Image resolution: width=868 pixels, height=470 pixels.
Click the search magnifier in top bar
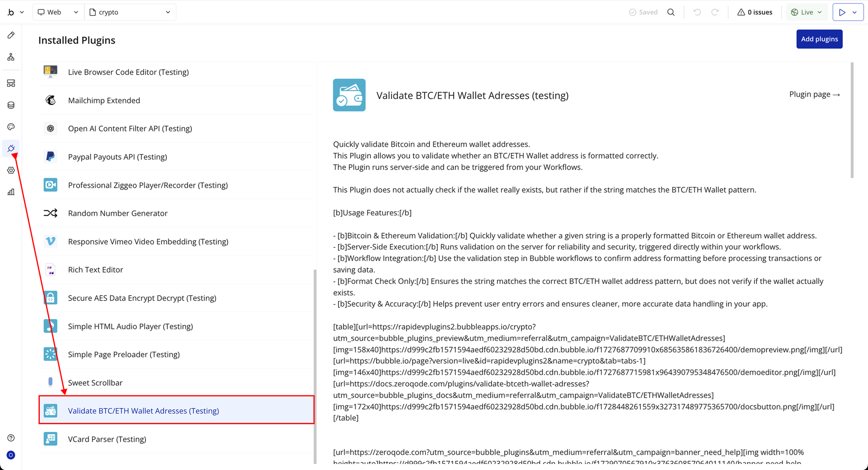pyautogui.click(x=671, y=12)
